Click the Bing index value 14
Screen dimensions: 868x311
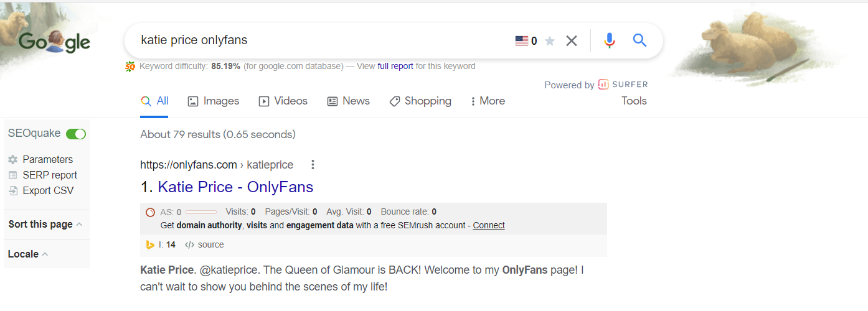tap(171, 245)
